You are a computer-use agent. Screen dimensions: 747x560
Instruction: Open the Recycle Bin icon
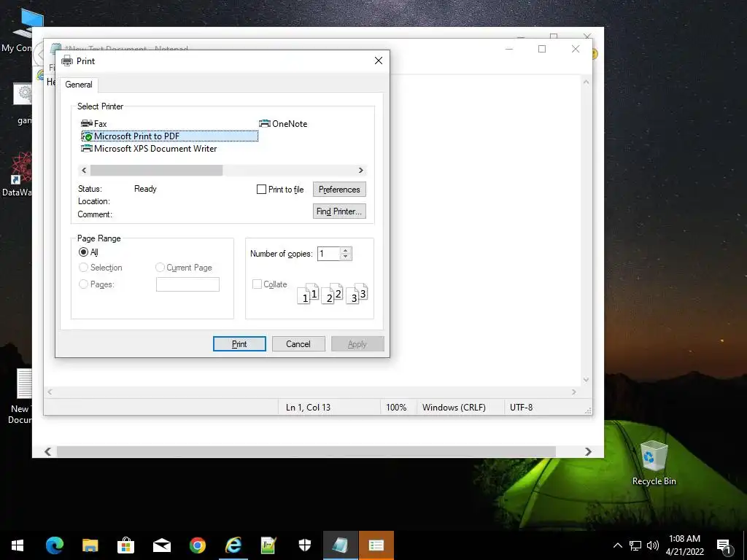pyautogui.click(x=654, y=462)
